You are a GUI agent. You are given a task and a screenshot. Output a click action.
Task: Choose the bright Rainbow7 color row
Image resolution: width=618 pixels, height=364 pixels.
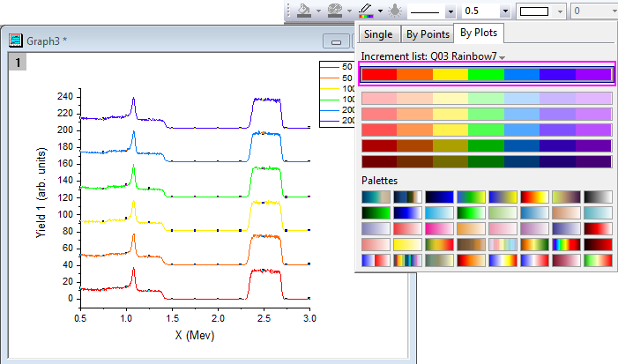point(487,74)
